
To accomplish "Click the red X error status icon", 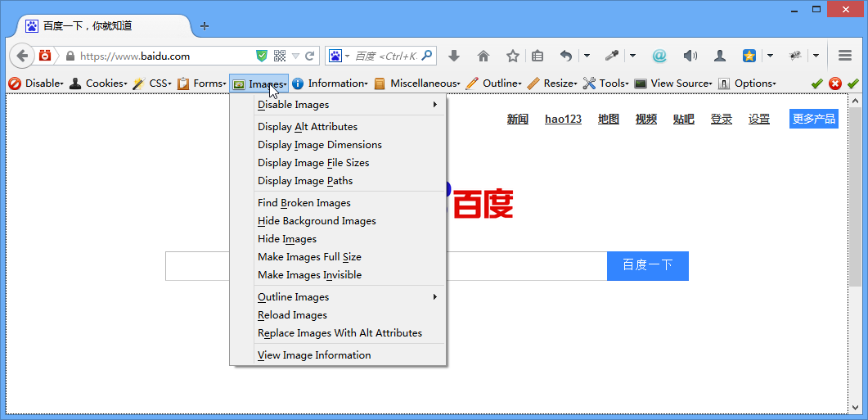I will click(x=834, y=84).
